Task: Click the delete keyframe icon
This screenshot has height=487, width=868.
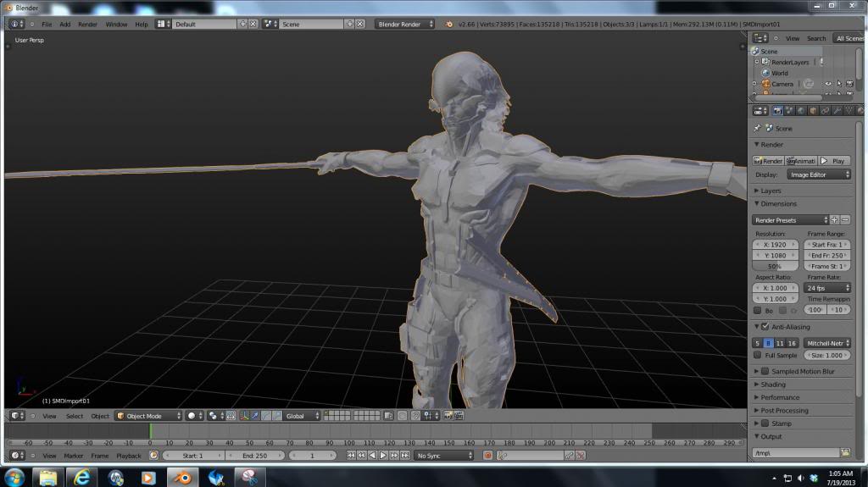Action: [x=580, y=456]
